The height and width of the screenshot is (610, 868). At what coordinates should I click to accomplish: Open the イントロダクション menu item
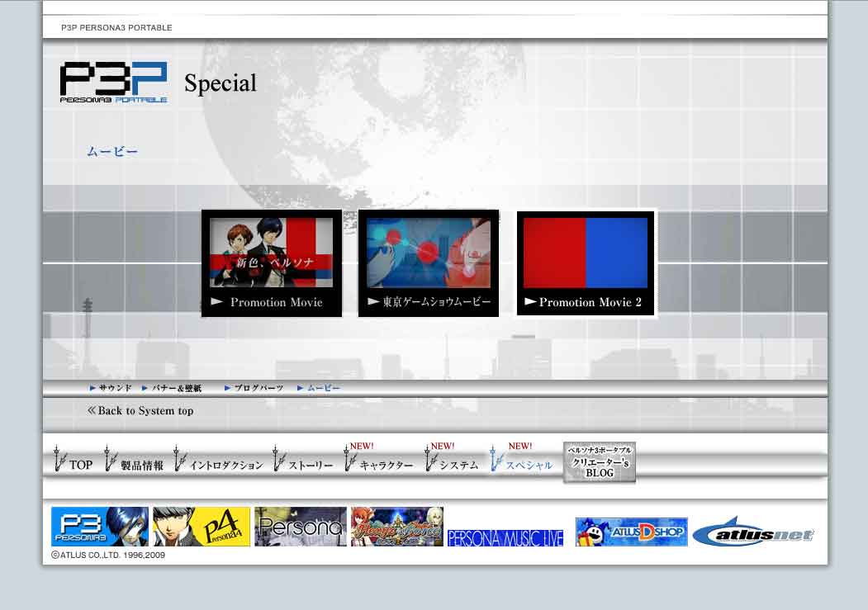[218, 460]
